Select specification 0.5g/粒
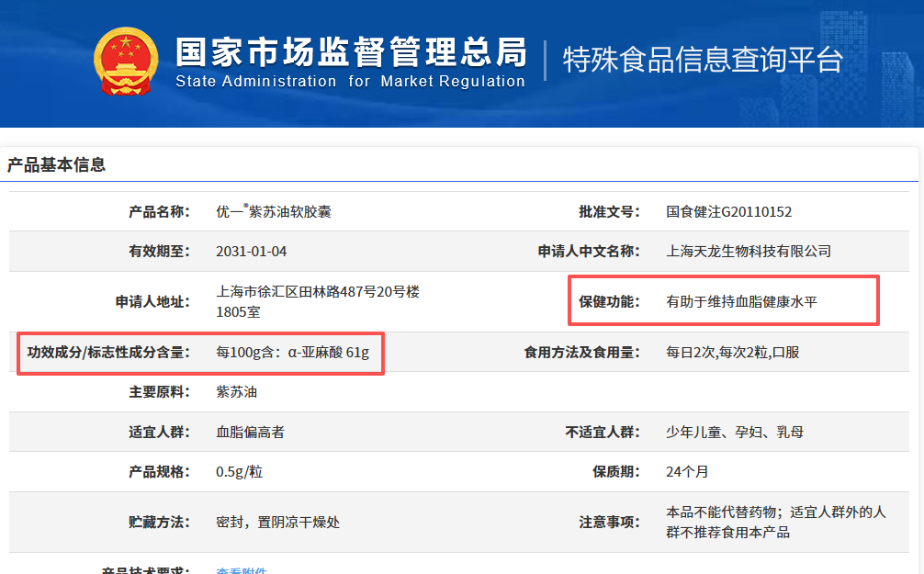The height and width of the screenshot is (574, 924). 239,471
